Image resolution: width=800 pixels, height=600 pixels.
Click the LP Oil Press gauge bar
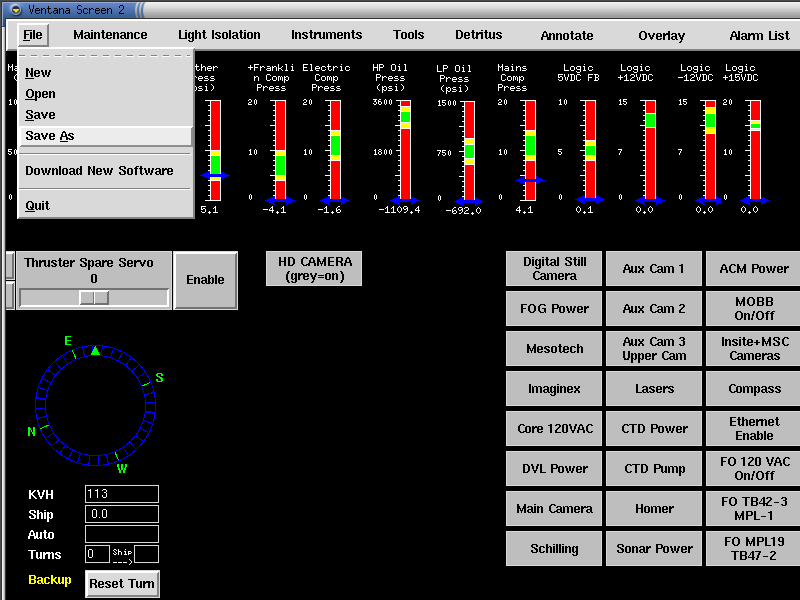(469, 151)
